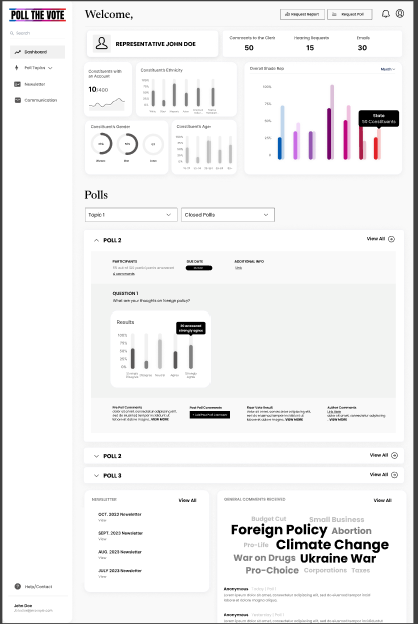Click Ukraine War in the word cloud
Screen dimensions: 418x624
[x=338, y=558]
